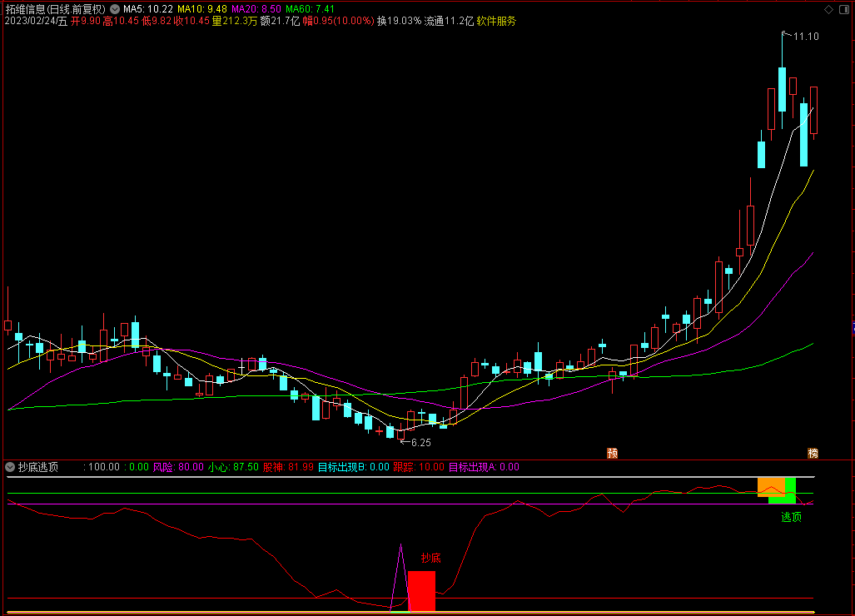This screenshot has height=616, width=855.
Task: Click the green 0.00 indicator value
Action: (x=138, y=467)
